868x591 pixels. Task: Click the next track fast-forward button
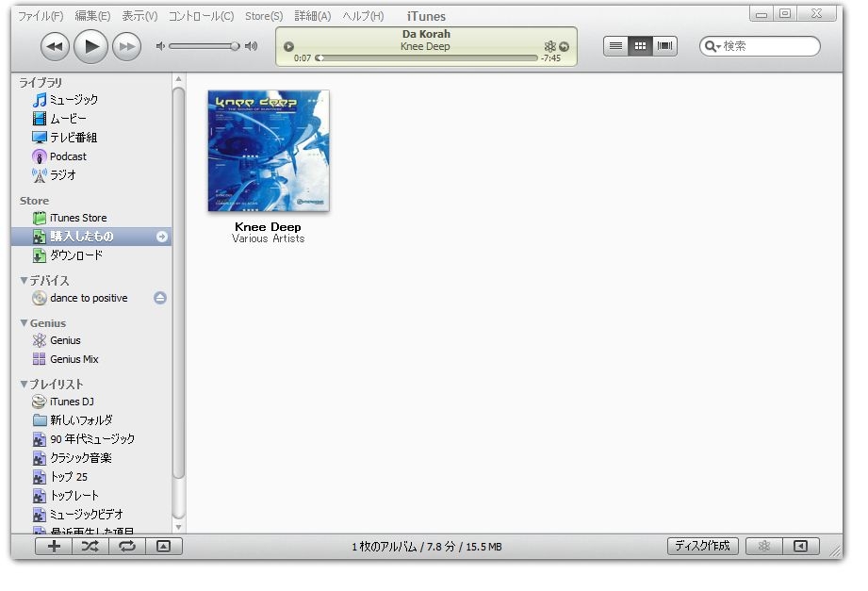click(x=127, y=46)
